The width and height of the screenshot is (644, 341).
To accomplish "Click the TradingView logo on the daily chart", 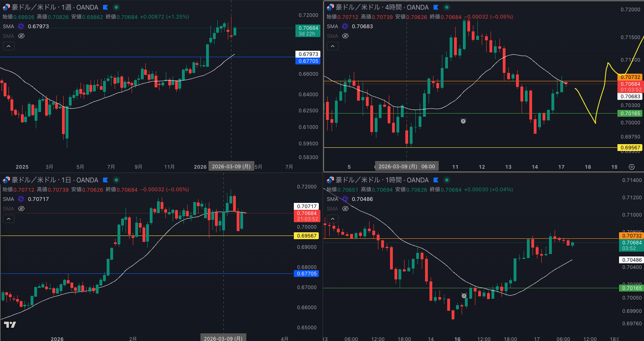I will 10,324.
